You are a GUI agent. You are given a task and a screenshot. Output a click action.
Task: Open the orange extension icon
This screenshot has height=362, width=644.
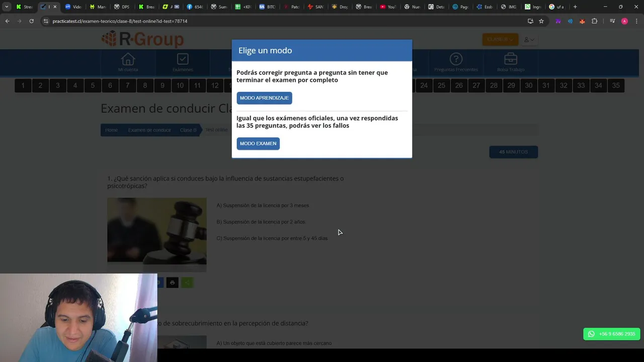[582, 21]
